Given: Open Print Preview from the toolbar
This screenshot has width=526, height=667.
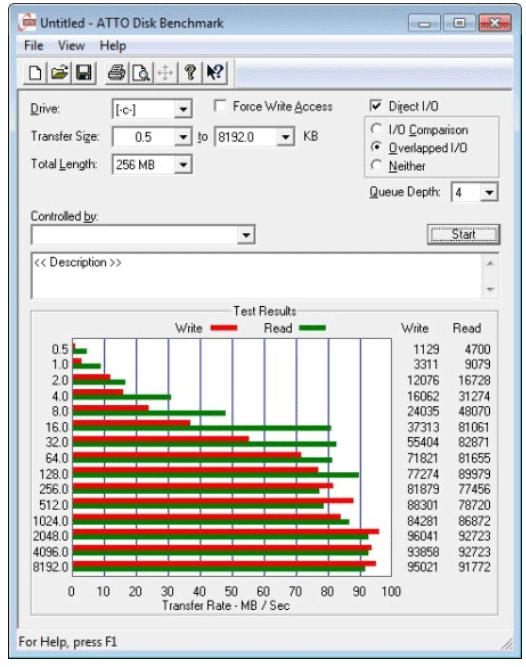Looking at the screenshot, I should pos(141,73).
